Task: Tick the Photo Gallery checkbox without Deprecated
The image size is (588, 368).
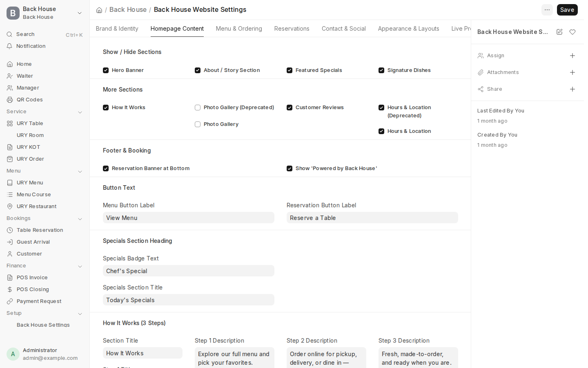Action: click(198, 124)
